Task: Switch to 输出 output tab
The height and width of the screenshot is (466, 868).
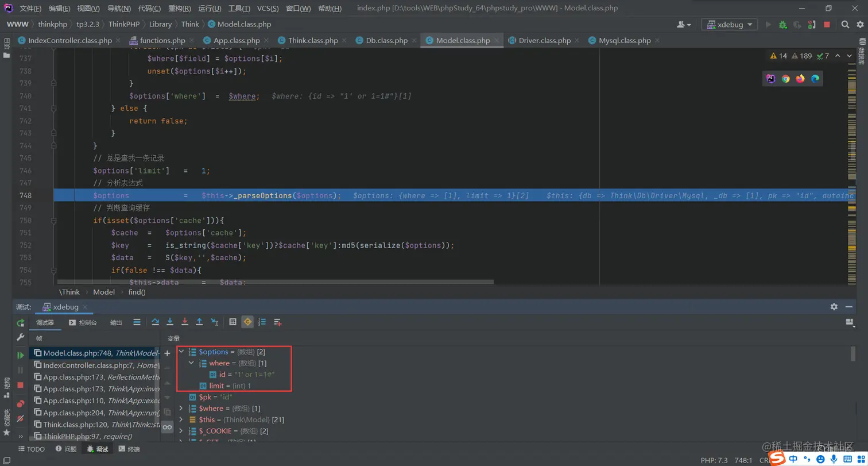Action: pyautogui.click(x=116, y=322)
